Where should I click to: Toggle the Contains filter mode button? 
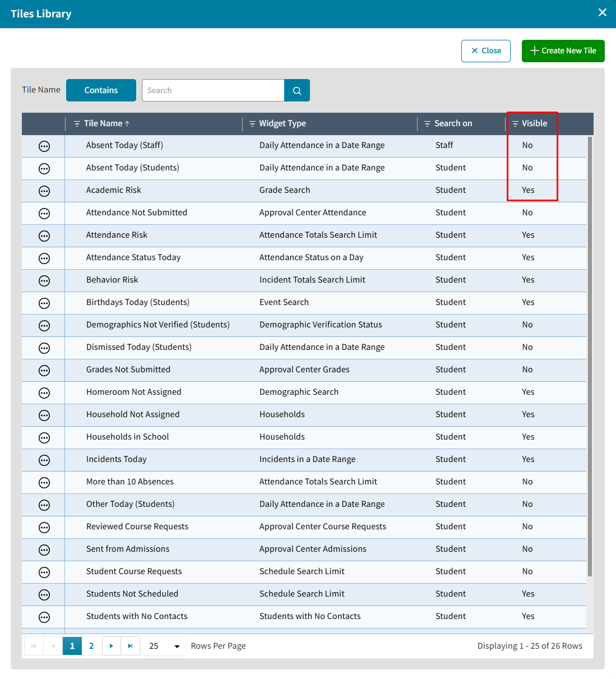tap(101, 90)
